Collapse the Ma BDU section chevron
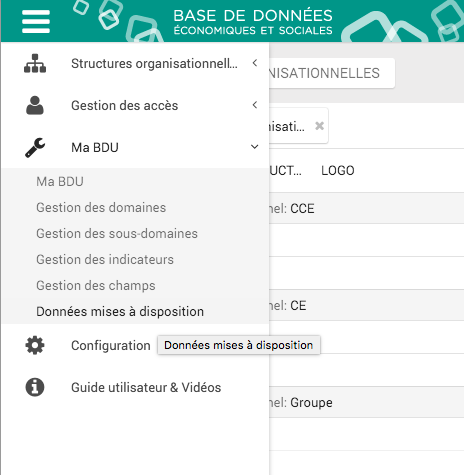The image size is (464, 475). (255, 147)
